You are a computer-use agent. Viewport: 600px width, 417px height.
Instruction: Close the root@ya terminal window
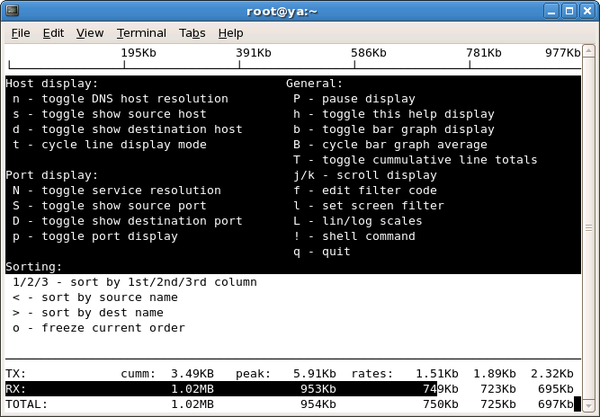point(587,11)
